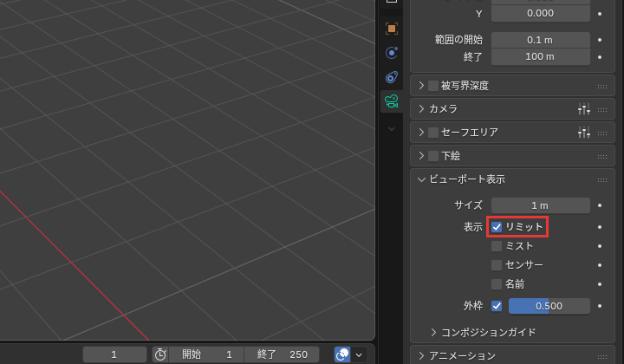Click the blue overlapping-circles icon in the timeline
The height and width of the screenshot is (364, 624).
[x=342, y=354]
